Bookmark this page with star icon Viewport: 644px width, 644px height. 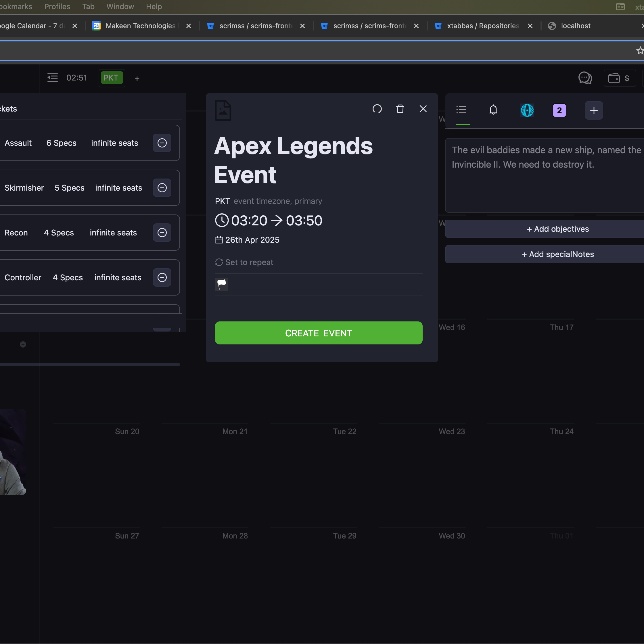[640, 51]
